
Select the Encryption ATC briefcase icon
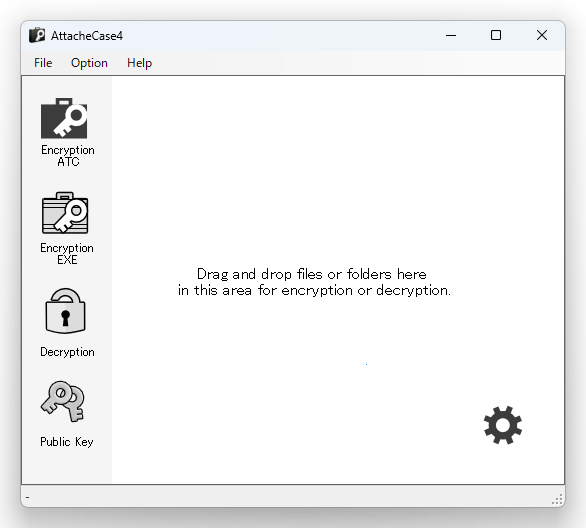tap(64, 118)
